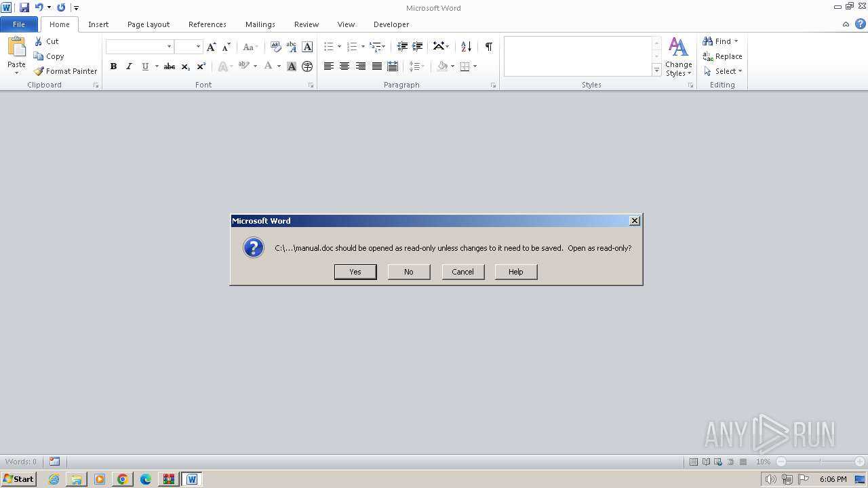The height and width of the screenshot is (488, 868).
Task: Expand the Undo history dropdown arrow
Action: (49, 7)
